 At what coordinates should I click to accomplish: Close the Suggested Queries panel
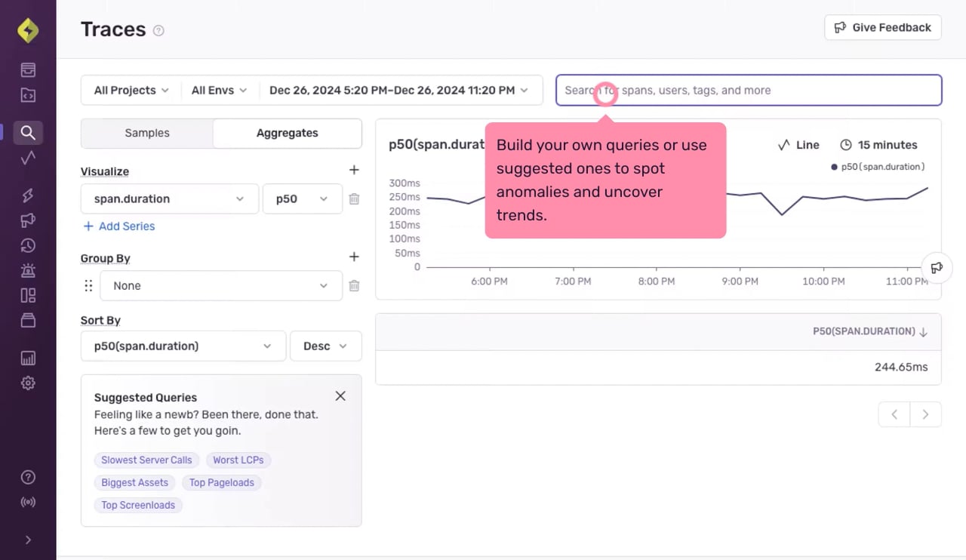[x=340, y=396]
